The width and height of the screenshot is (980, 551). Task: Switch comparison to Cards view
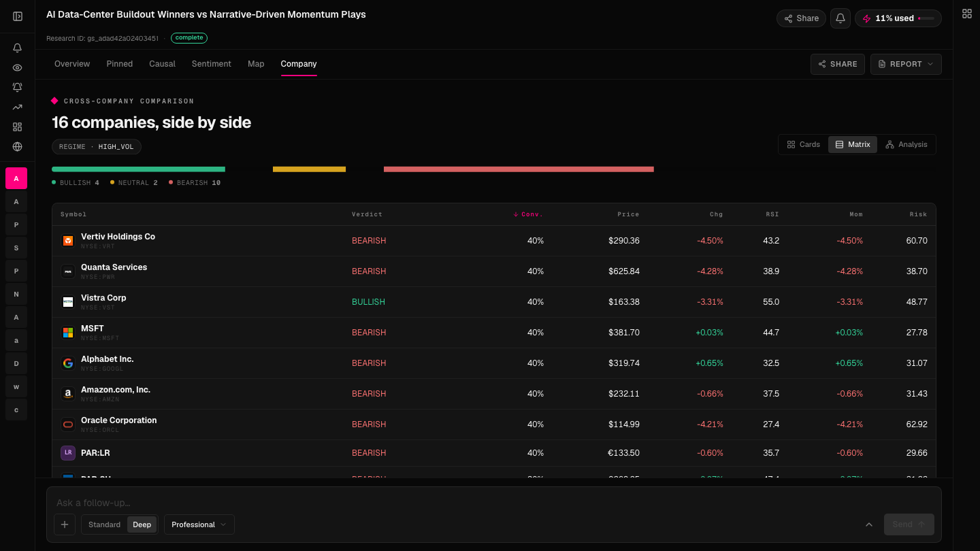804,144
